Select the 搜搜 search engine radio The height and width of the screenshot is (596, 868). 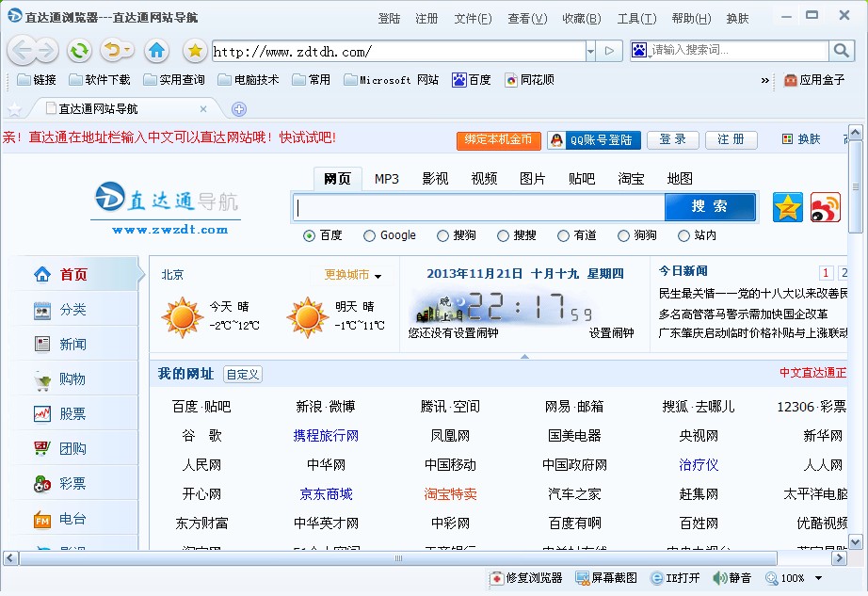(503, 235)
